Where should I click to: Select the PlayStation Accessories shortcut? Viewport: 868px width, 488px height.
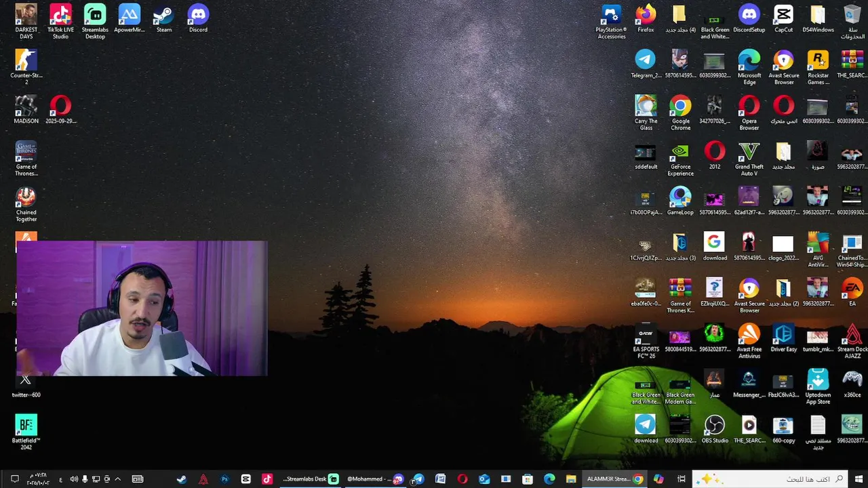pyautogui.click(x=611, y=22)
